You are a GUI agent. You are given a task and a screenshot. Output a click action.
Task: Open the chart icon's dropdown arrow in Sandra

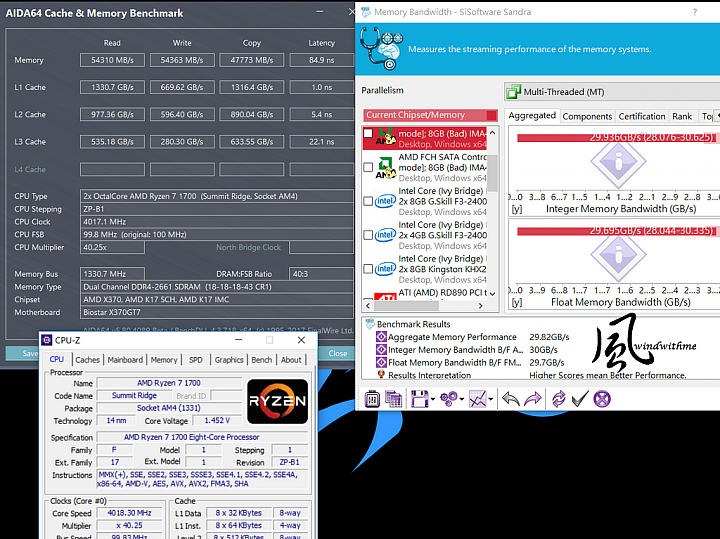point(490,399)
